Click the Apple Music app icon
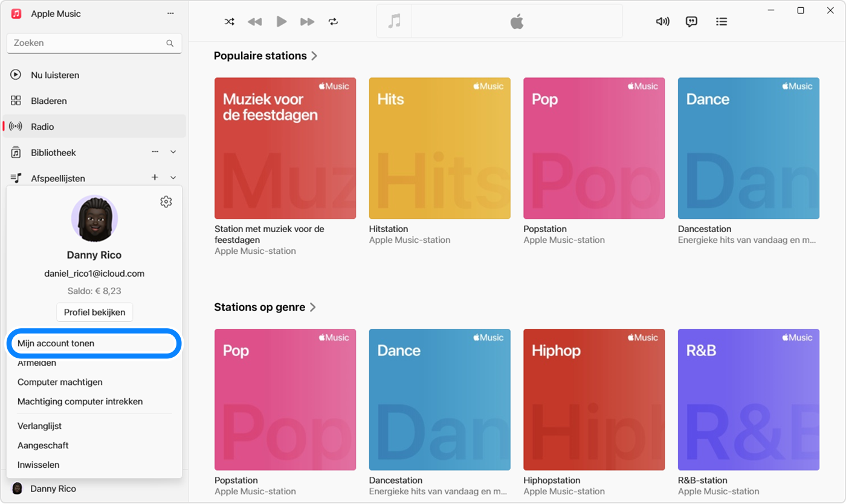The width and height of the screenshot is (846, 504). coord(16,13)
